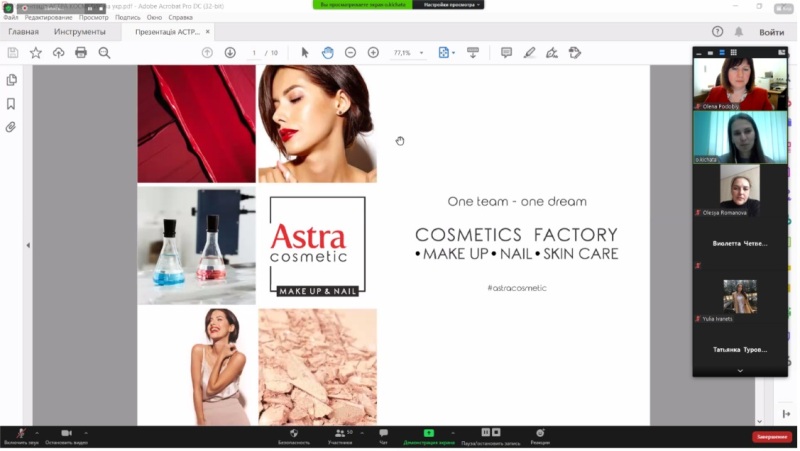
Task: Switch video panel to single thumbnail view
Action: pos(710,53)
